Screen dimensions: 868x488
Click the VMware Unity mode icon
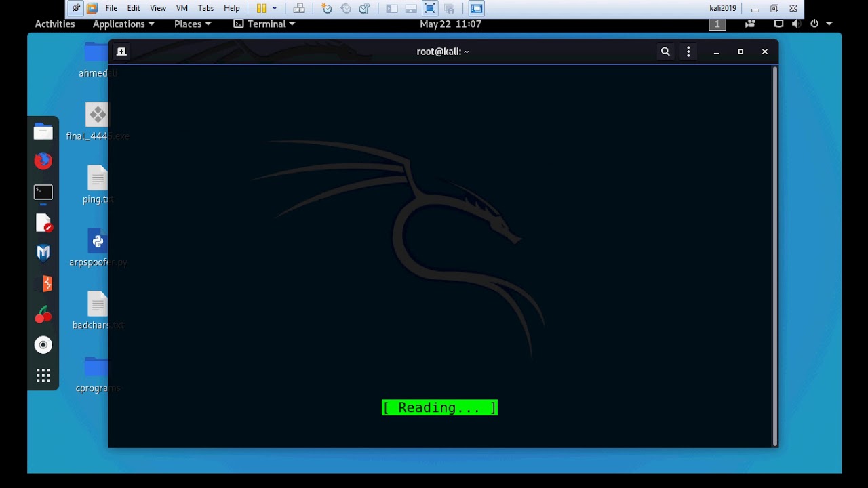pos(449,8)
